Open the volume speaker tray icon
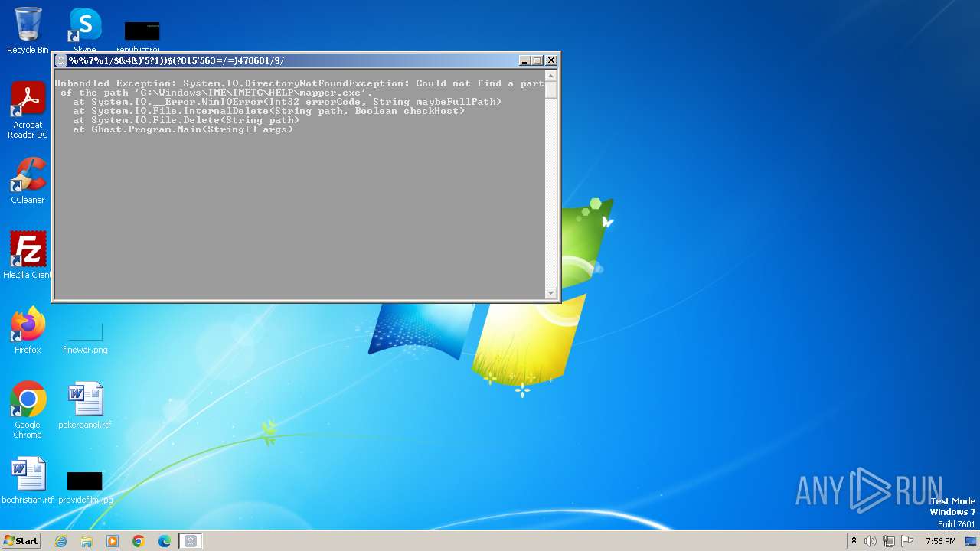The width and height of the screenshot is (980, 551). 871,541
